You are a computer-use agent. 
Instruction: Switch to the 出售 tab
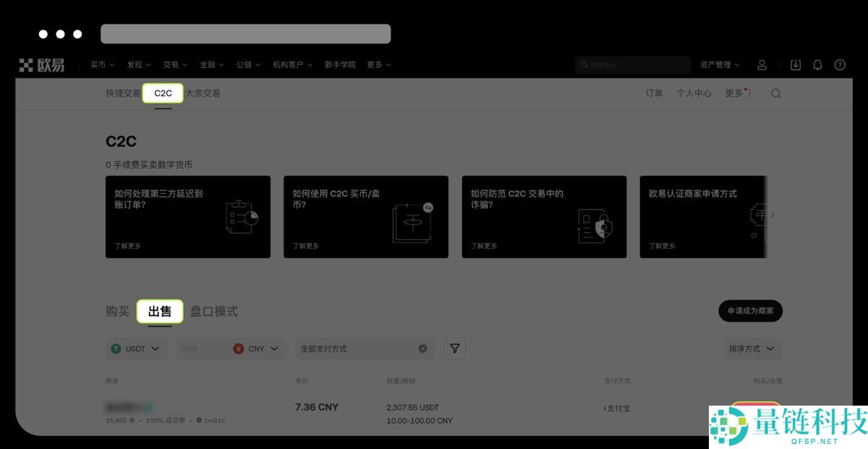pyautogui.click(x=160, y=312)
